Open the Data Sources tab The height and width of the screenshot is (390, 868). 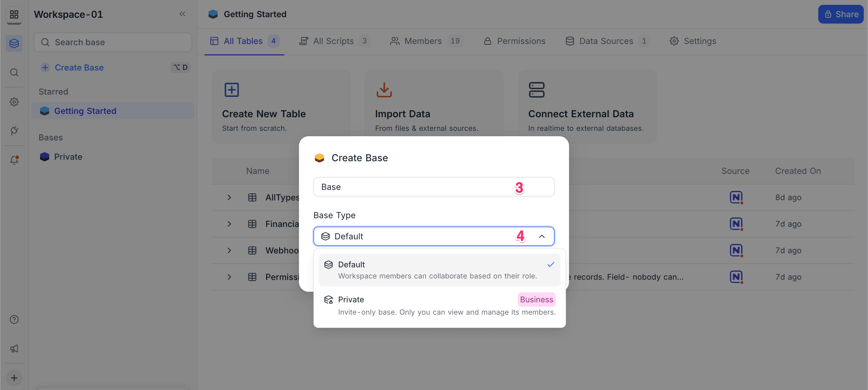(x=606, y=41)
